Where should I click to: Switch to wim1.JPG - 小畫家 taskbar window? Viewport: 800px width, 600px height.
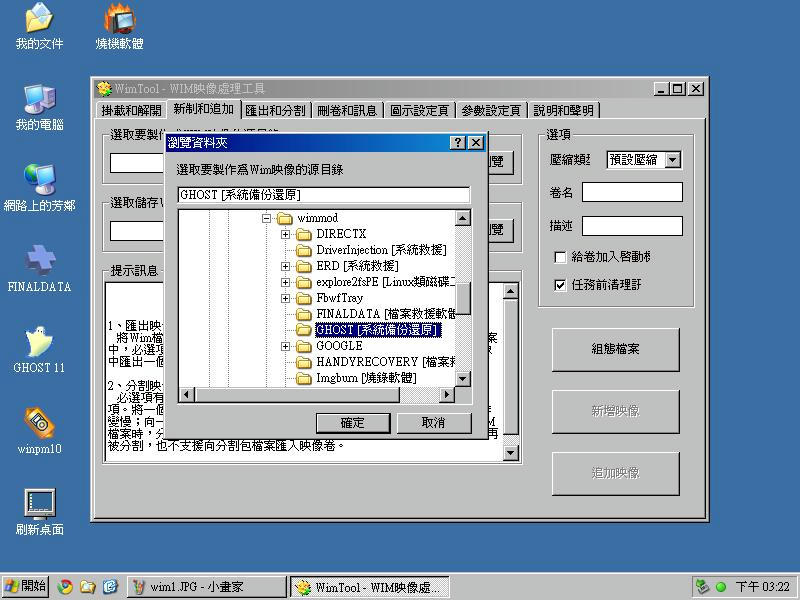206,587
